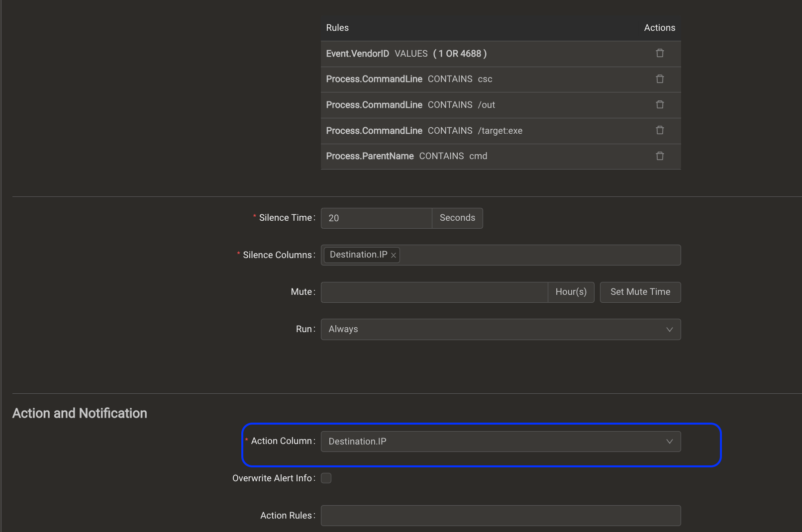Screen dimensions: 802x532
Task: Expand the Action Column chevron arrow
Action: point(670,441)
